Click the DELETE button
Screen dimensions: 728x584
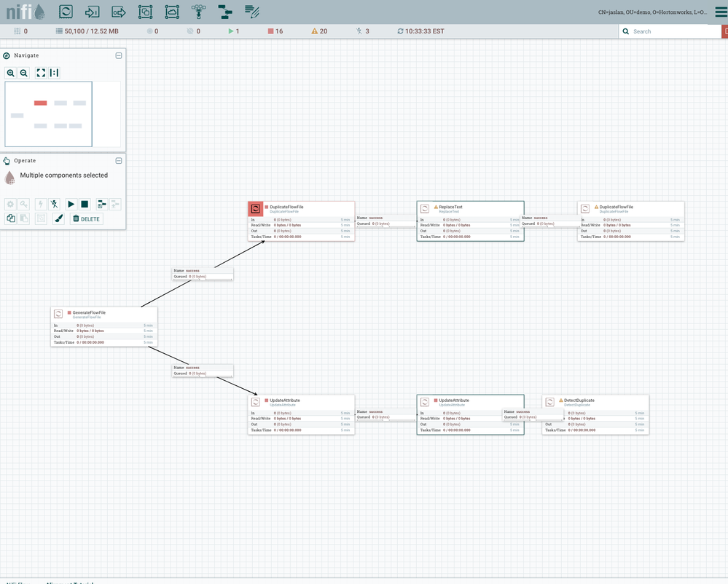pyautogui.click(x=86, y=218)
